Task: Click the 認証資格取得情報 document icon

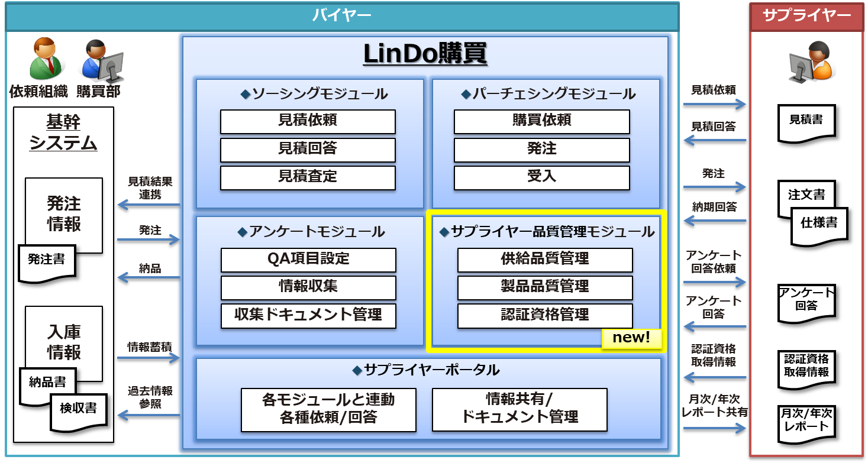Action: pyautogui.click(x=806, y=370)
